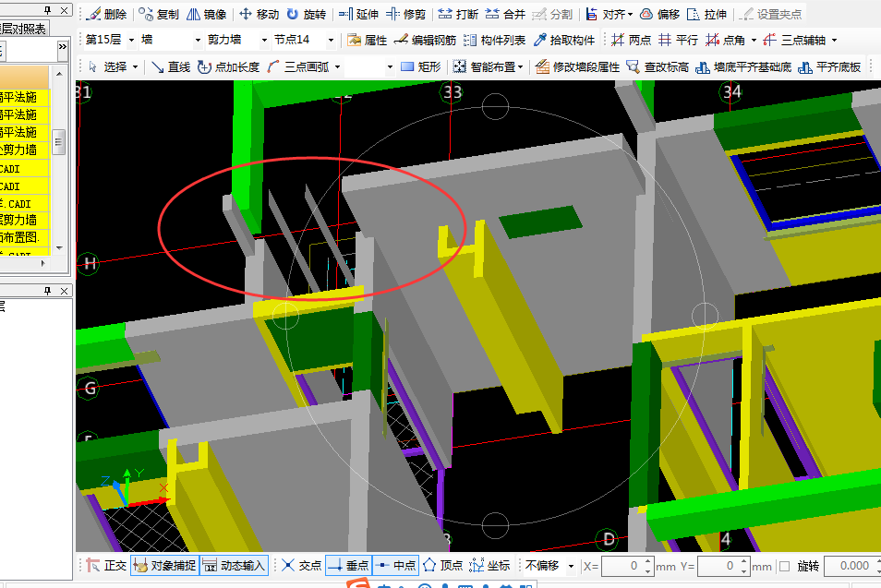Draw with the 直线 line tool
The height and width of the screenshot is (588, 881).
tap(172, 66)
